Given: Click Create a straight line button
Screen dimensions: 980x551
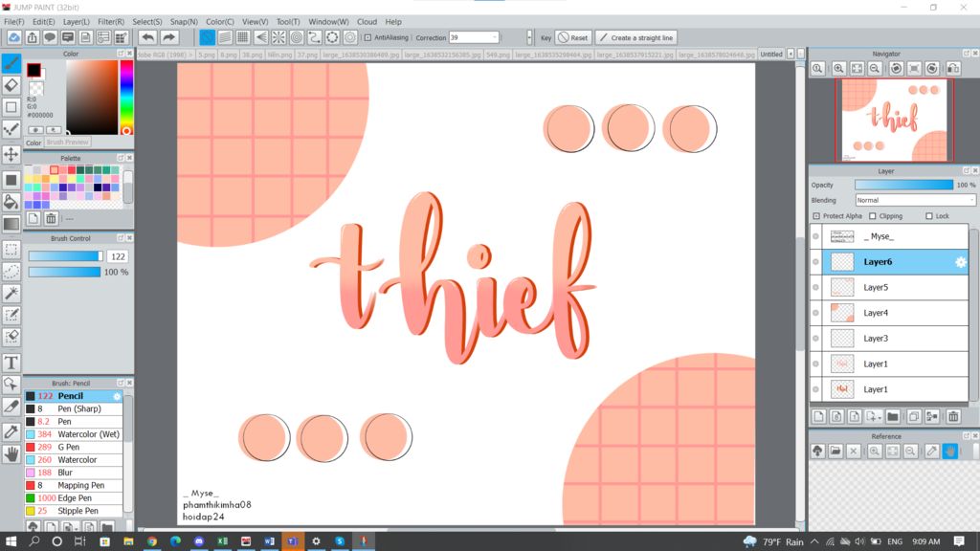Looking at the screenshot, I should [635, 37].
